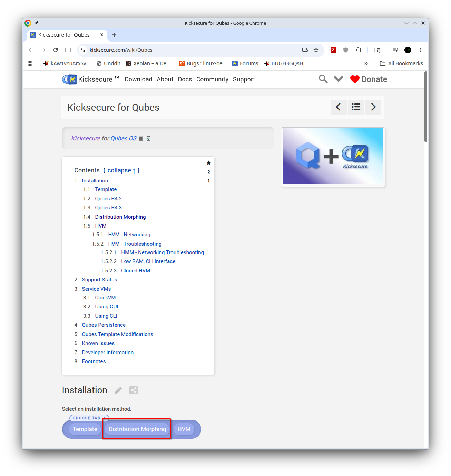Show hidden bookmarks with the double chevron

coord(366,63)
